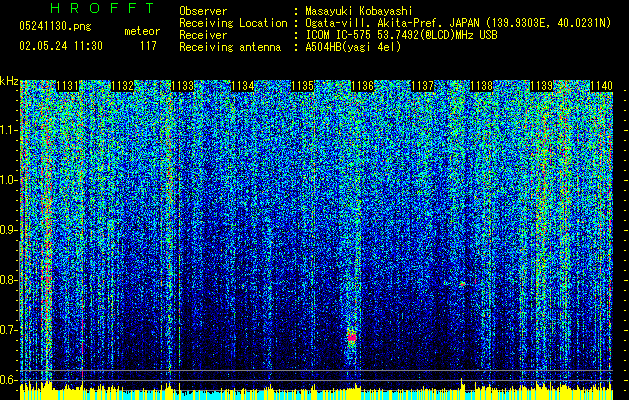Click the small red echo near 0.8 kHz
Viewport: 629px width, 400px height.
[462, 284]
